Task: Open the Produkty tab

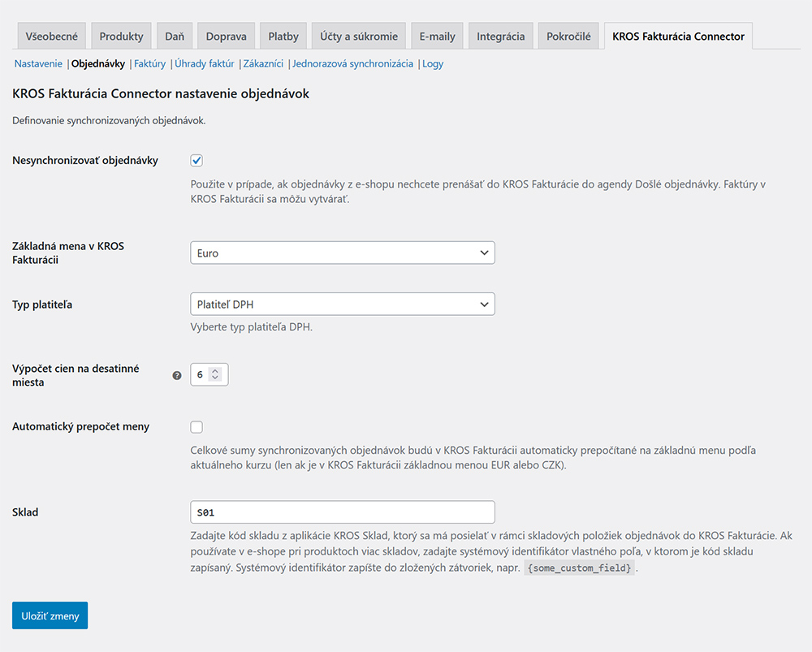Action: point(121,37)
